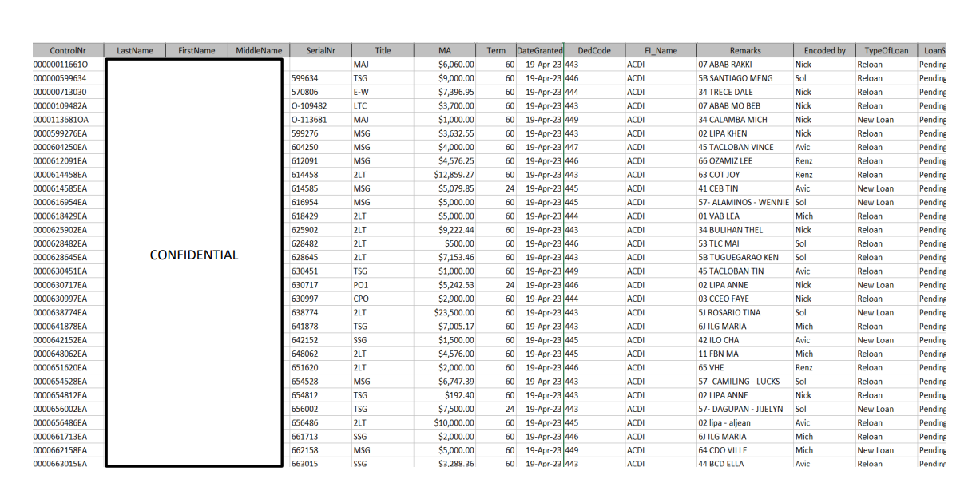Image resolution: width=980 pixels, height=487 pixels.
Task: Click remark 63 COT JOY
Action: click(745, 175)
